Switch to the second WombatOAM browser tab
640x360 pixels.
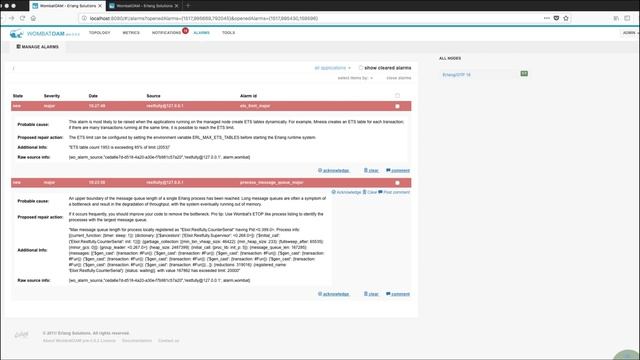click(x=144, y=6)
